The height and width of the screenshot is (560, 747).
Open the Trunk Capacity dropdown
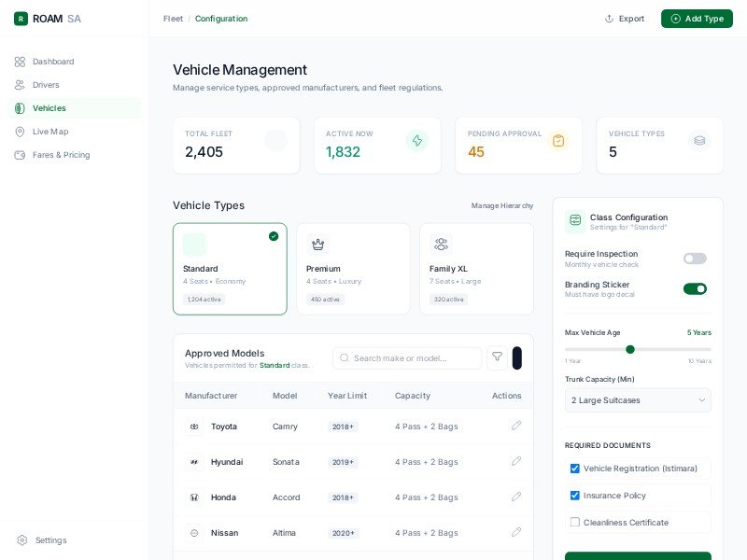[x=638, y=399]
